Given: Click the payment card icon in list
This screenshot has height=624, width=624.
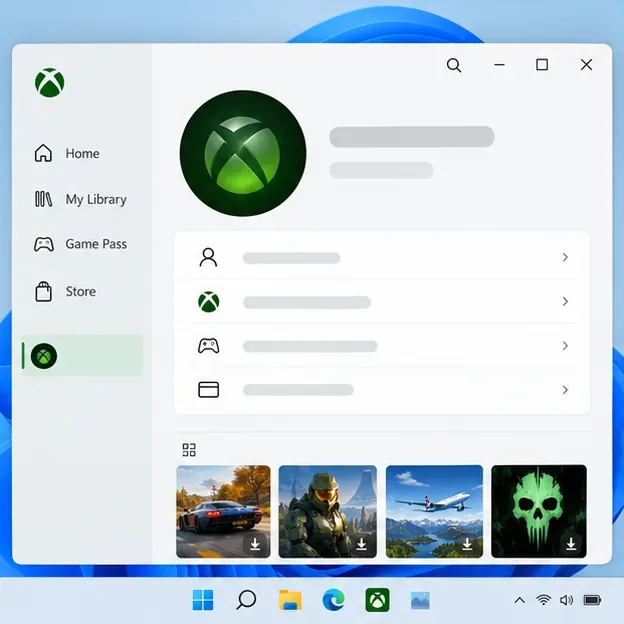Looking at the screenshot, I should [209, 390].
